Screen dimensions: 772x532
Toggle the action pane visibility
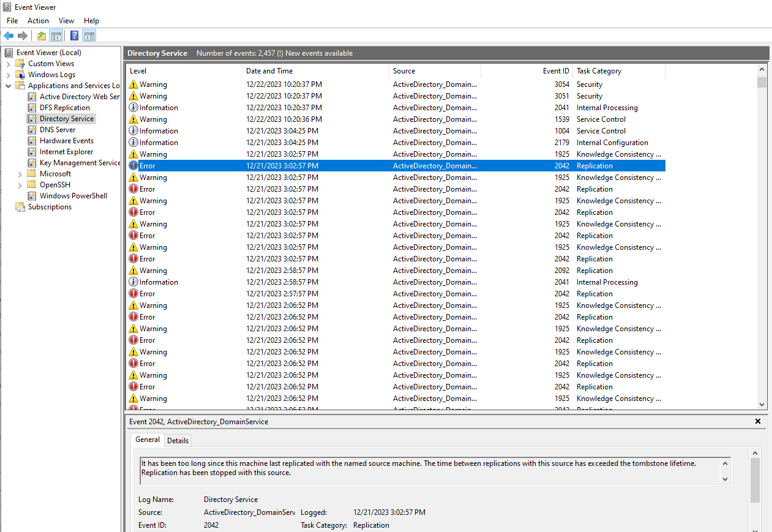coord(89,35)
